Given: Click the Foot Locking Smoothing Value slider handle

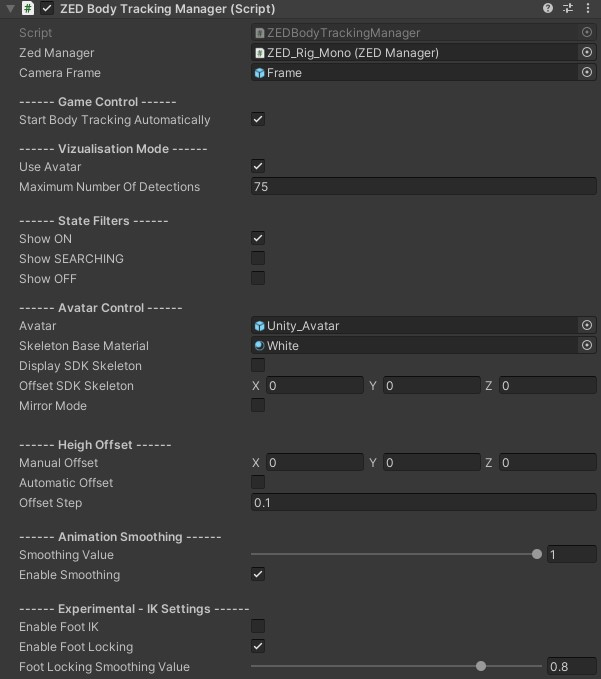Looking at the screenshot, I should pyautogui.click(x=481, y=666).
